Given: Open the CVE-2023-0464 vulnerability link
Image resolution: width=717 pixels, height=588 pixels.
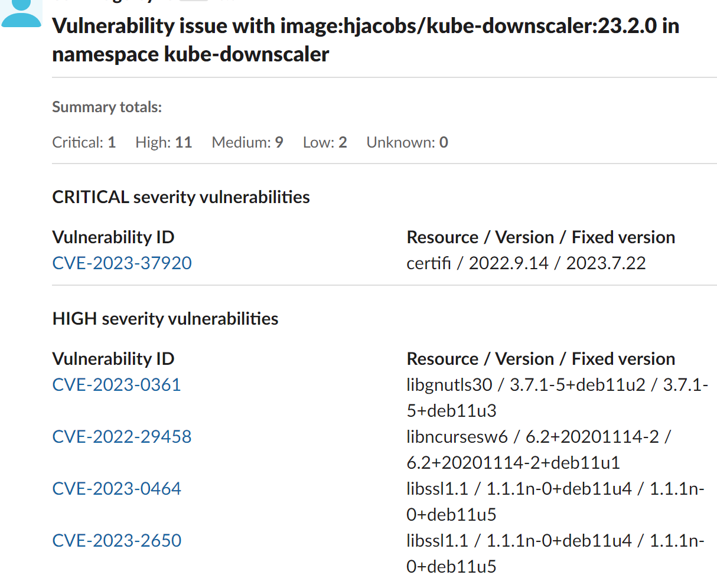Looking at the screenshot, I should tap(116, 488).
